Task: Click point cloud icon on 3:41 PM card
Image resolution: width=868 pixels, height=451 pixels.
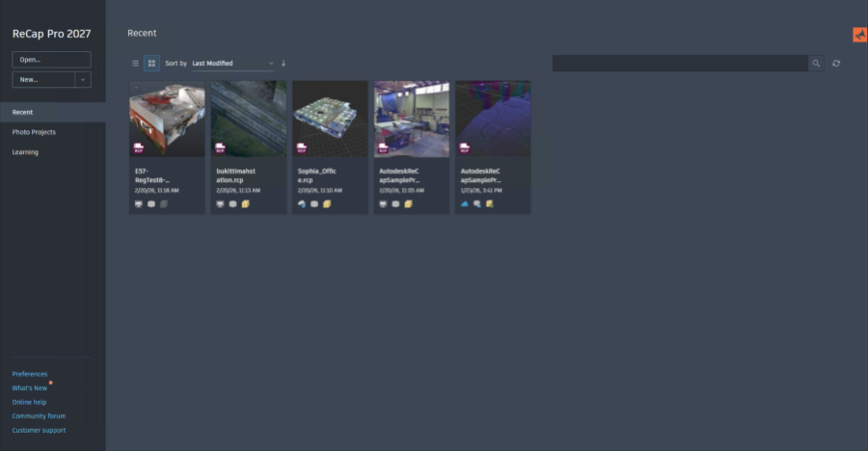Action: click(x=476, y=204)
